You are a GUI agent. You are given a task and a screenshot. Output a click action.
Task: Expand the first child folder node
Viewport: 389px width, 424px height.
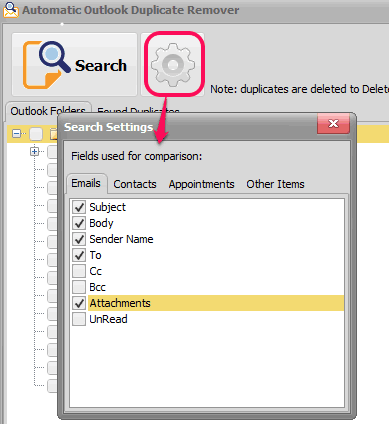(x=34, y=152)
